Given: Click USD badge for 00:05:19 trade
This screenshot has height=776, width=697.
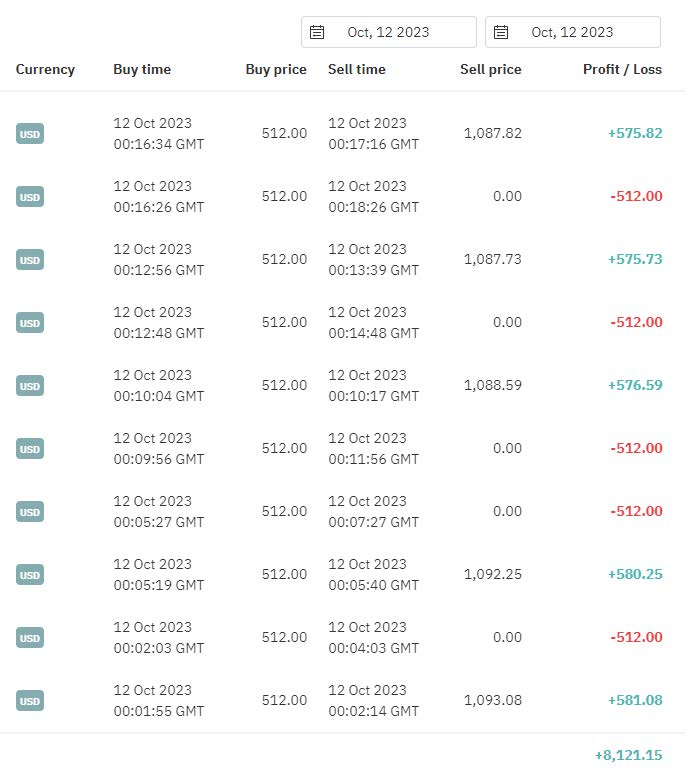Looking at the screenshot, I should (30, 575).
